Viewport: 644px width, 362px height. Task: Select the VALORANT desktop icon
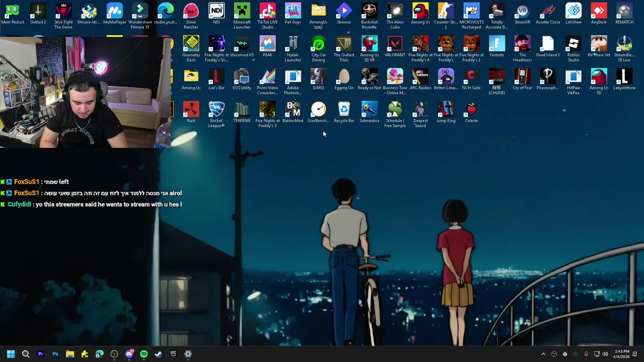click(395, 47)
